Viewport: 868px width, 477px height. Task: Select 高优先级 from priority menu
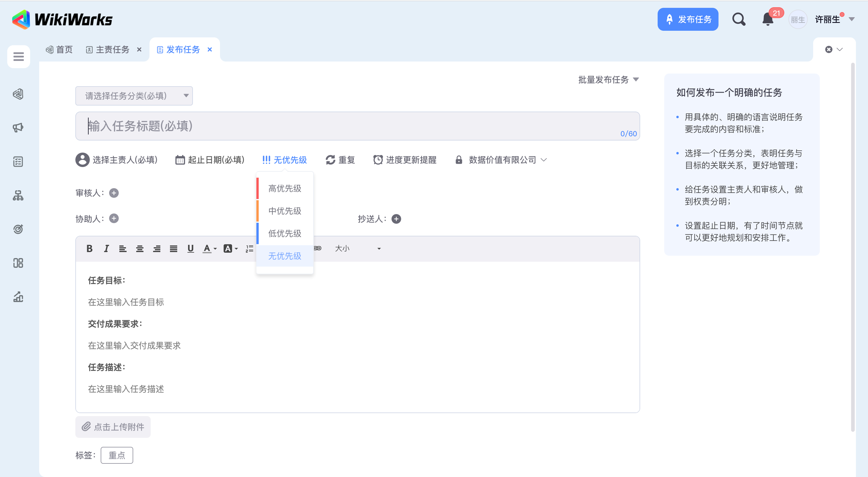tap(285, 188)
